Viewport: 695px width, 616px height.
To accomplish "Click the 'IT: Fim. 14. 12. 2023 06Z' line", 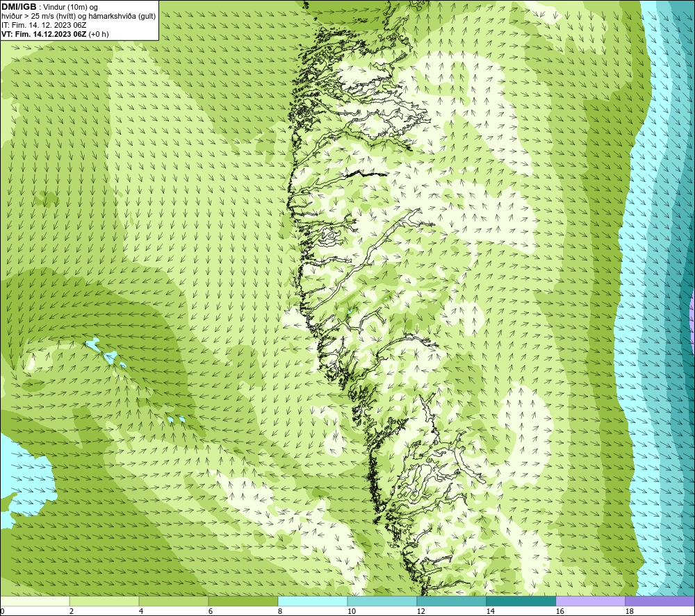I will (43, 25).
